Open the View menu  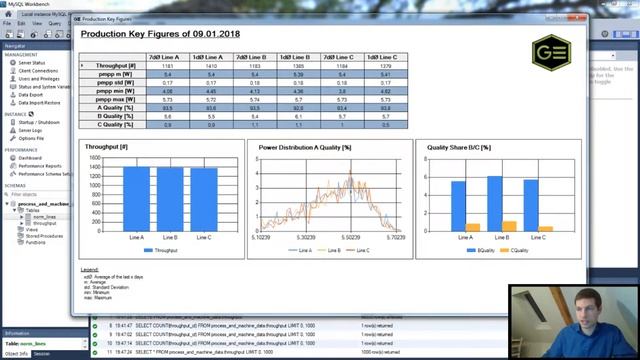click(x=37, y=24)
